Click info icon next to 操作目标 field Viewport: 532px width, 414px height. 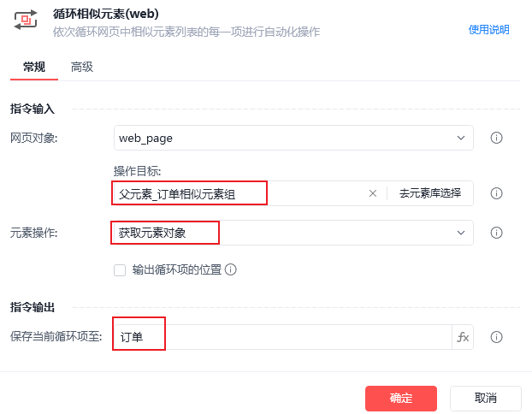[496, 193]
